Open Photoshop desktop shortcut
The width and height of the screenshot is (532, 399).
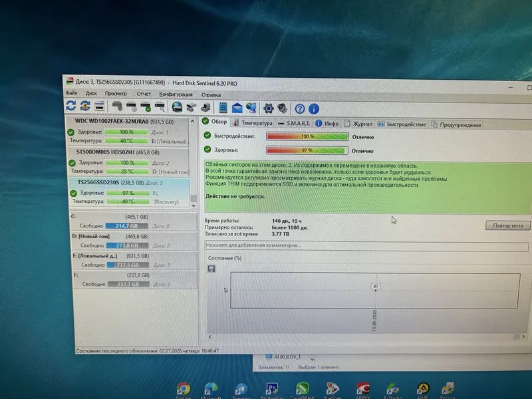click(272, 389)
